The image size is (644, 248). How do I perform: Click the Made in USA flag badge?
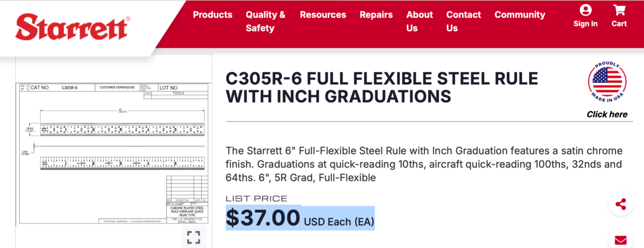point(607,82)
